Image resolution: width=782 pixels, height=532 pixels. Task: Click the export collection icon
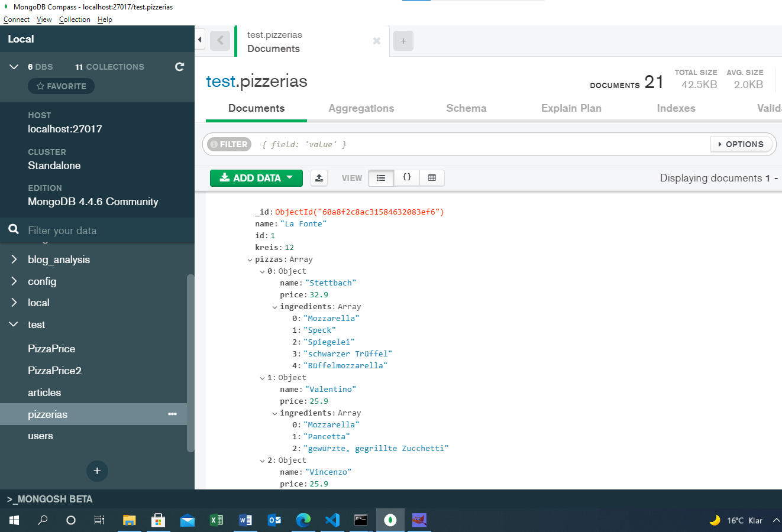pyautogui.click(x=319, y=178)
